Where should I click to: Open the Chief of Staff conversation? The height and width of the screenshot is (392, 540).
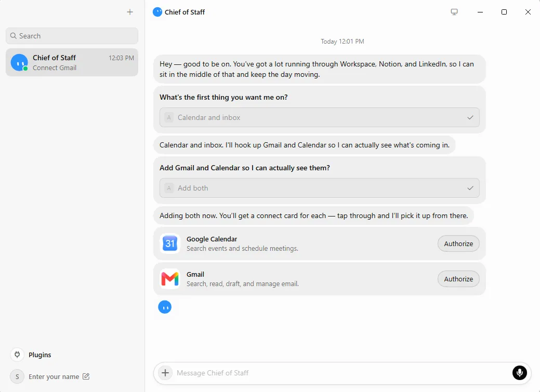72,62
